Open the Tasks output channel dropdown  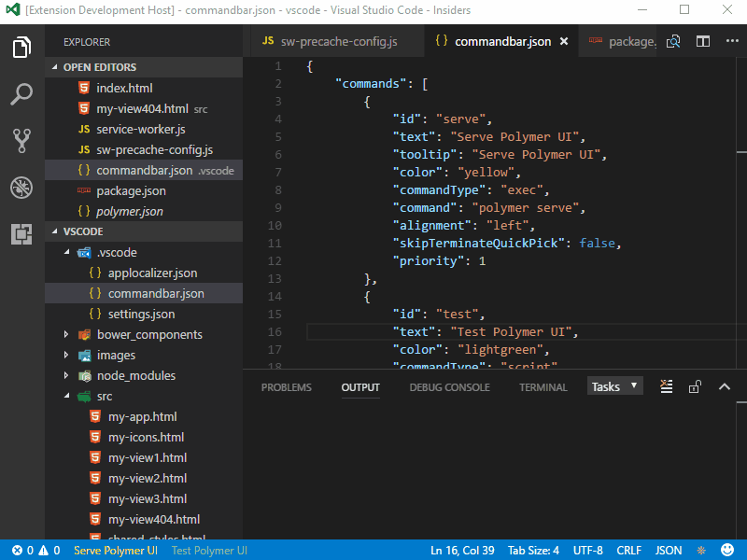pyautogui.click(x=614, y=386)
